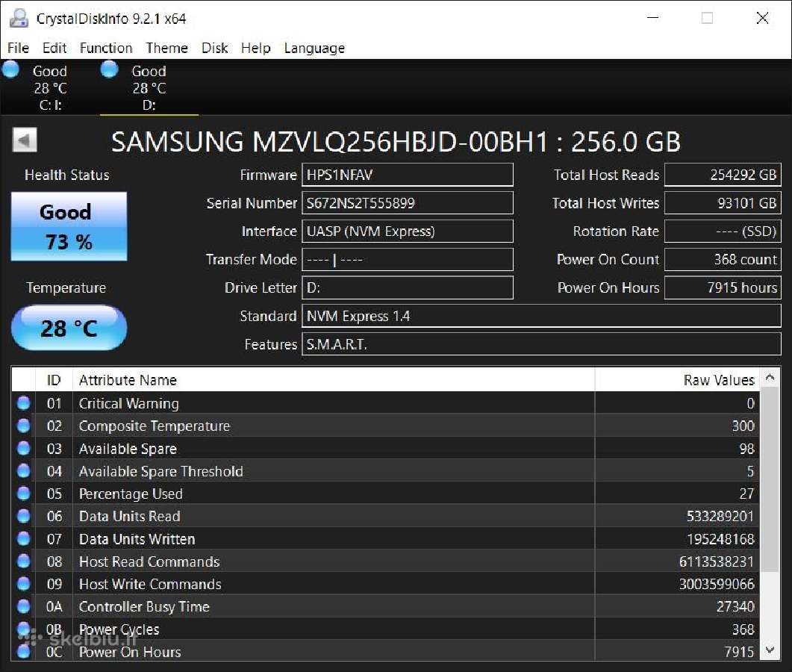Select the Critical Warning attribute name
This screenshot has height=672, width=792.
coord(129,403)
